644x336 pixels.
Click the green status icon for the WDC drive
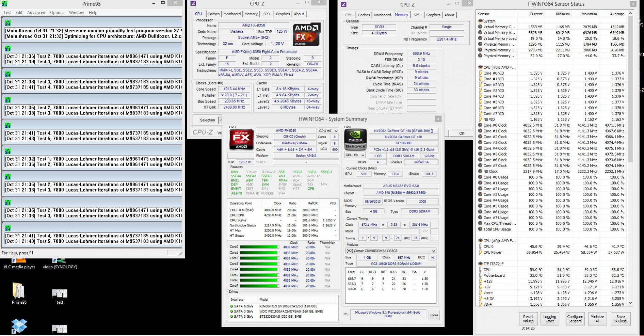pyautogui.click(x=232, y=311)
